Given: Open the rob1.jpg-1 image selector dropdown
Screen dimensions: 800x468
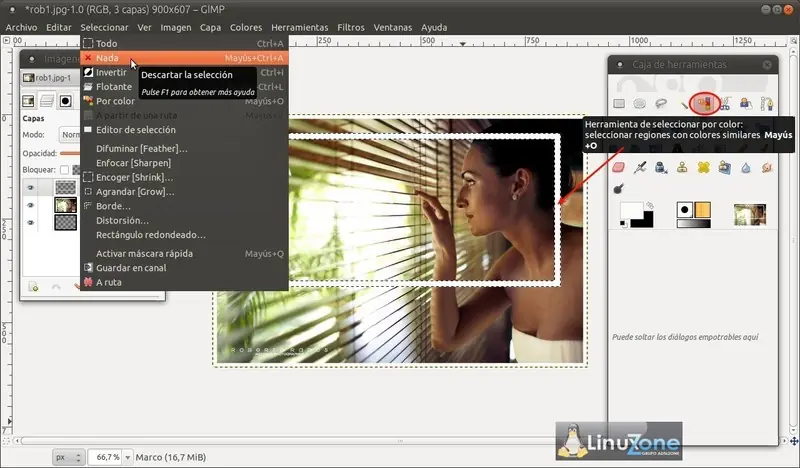Looking at the screenshot, I should pyautogui.click(x=51, y=78).
